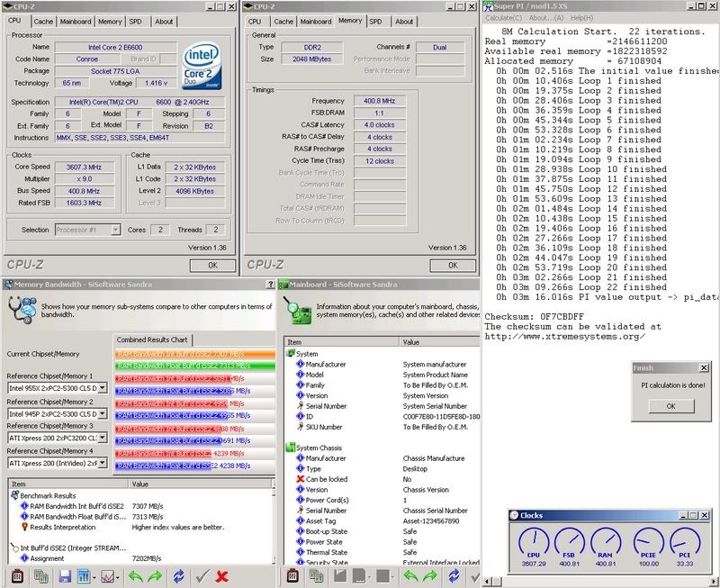This screenshot has width=720, height=588.
Task: Click OK in CPU-Z Timings window
Action: (x=453, y=266)
